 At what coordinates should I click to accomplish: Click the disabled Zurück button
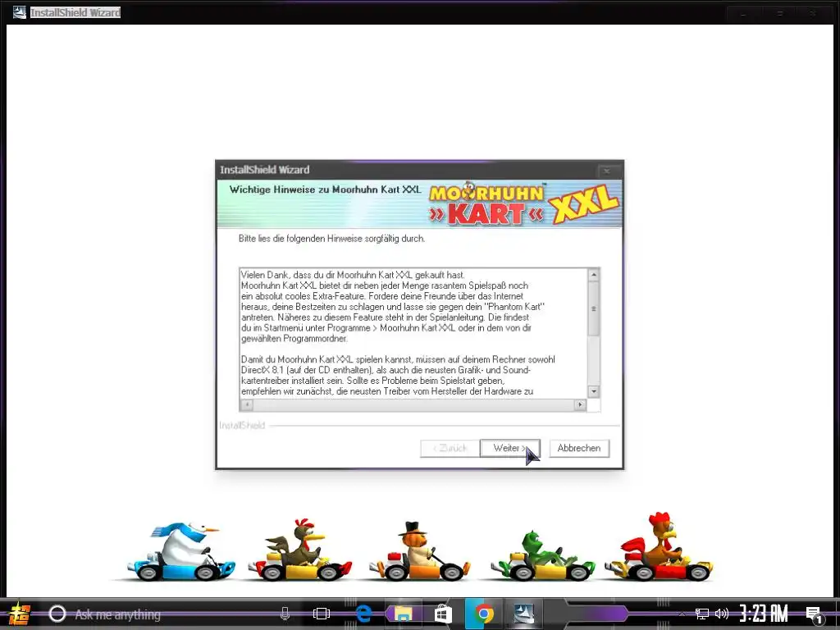point(450,448)
